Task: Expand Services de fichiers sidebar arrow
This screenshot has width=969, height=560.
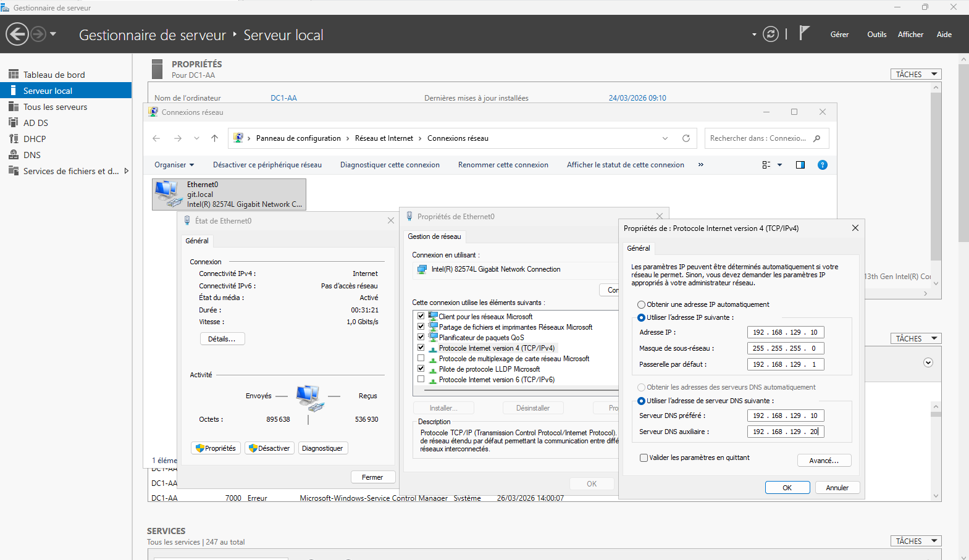Action: pyautogui.click(x=127, y=171)
